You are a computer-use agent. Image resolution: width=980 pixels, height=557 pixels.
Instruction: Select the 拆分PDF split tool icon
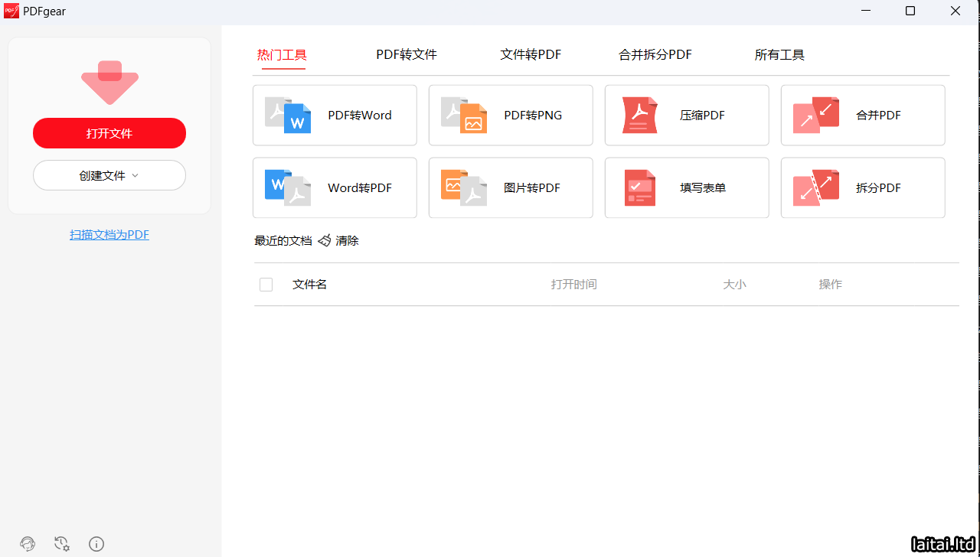(816, 187)
